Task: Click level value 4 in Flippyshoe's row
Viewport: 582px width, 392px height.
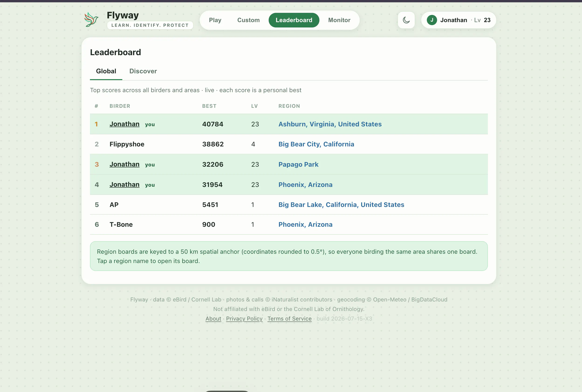Action: [x=253, y=144]
